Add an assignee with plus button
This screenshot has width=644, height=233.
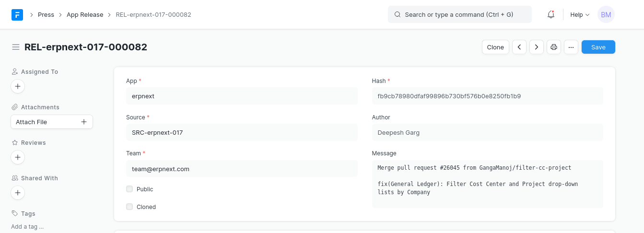[x=18, y=86]
